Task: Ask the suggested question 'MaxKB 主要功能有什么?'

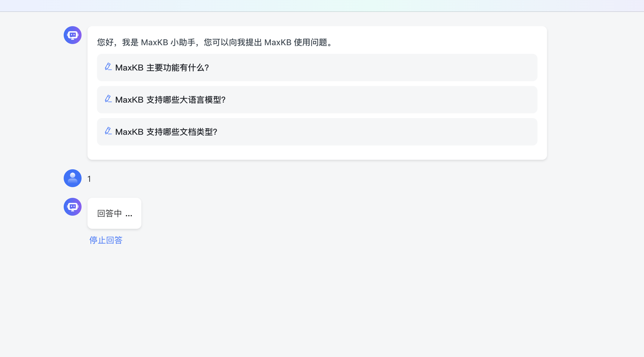Action: 317,68
